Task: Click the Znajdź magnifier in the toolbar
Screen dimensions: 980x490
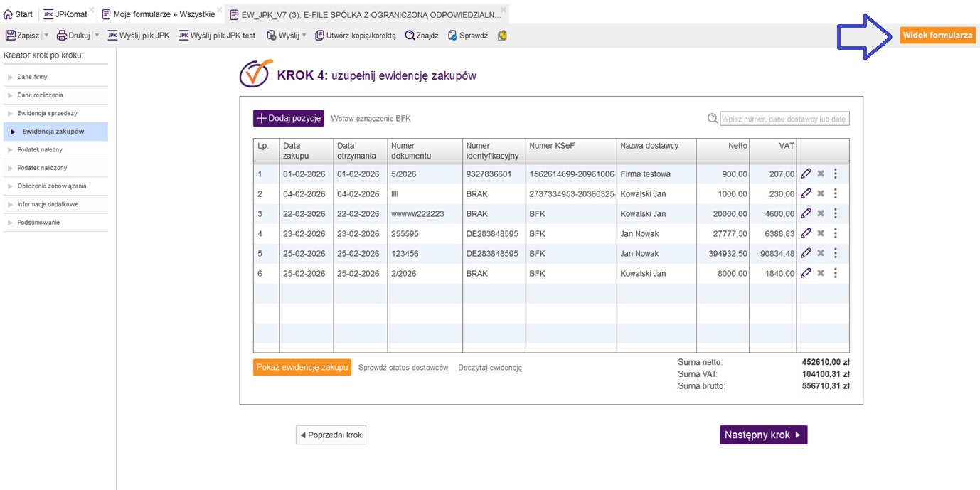Action: [x=410, y=36]
